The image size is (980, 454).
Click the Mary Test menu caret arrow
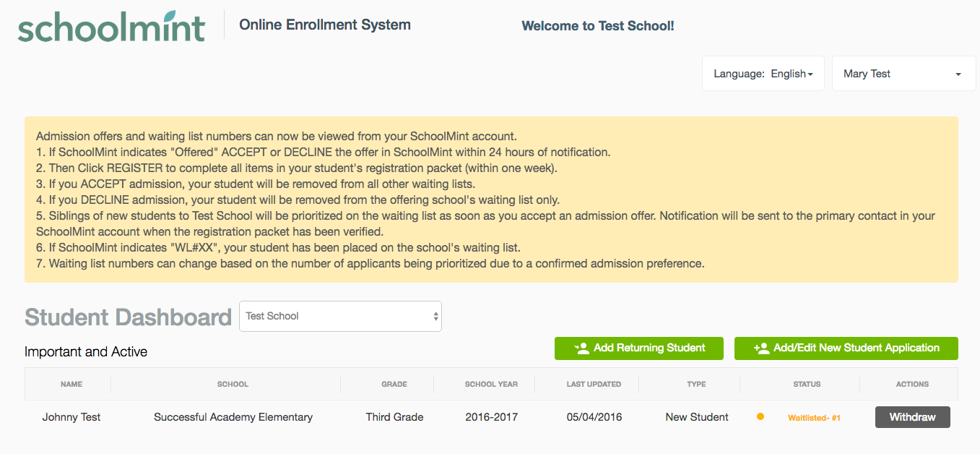coord(958,74)
